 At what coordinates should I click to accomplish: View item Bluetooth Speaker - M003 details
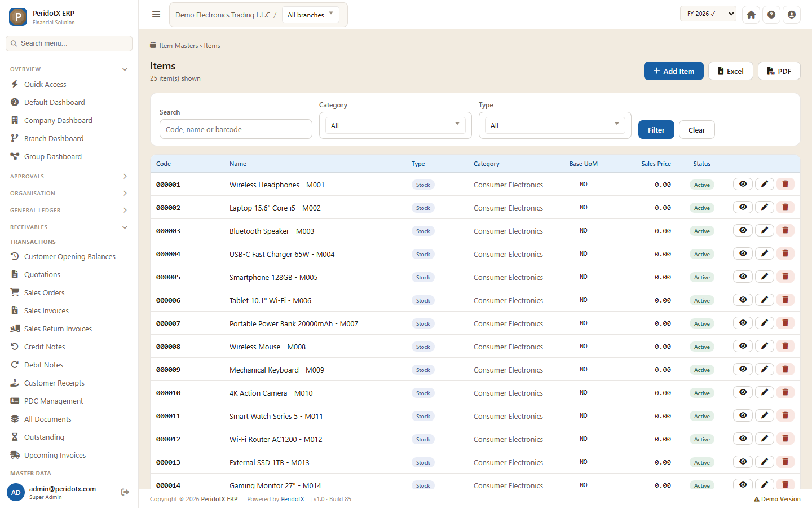743,230
